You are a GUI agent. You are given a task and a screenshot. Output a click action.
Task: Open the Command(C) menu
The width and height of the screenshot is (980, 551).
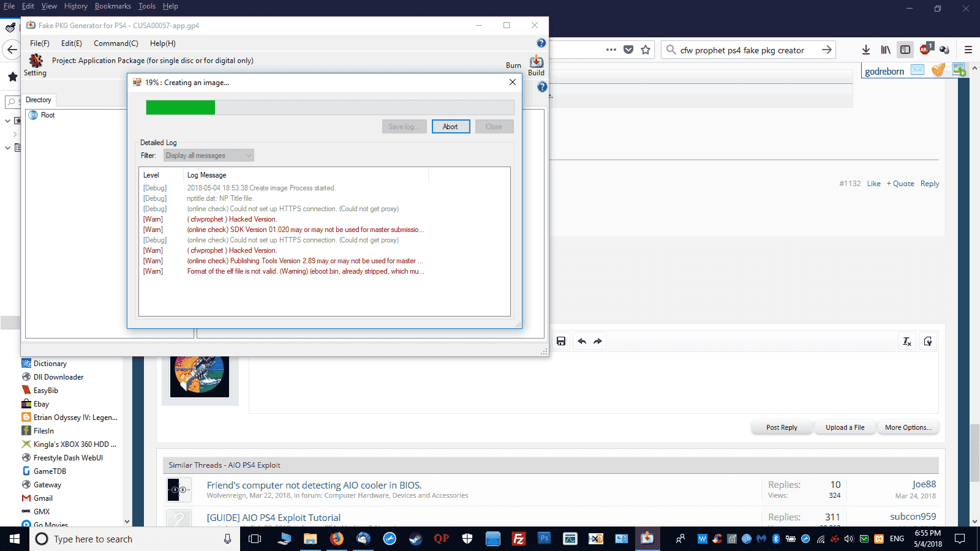point(116,43)
